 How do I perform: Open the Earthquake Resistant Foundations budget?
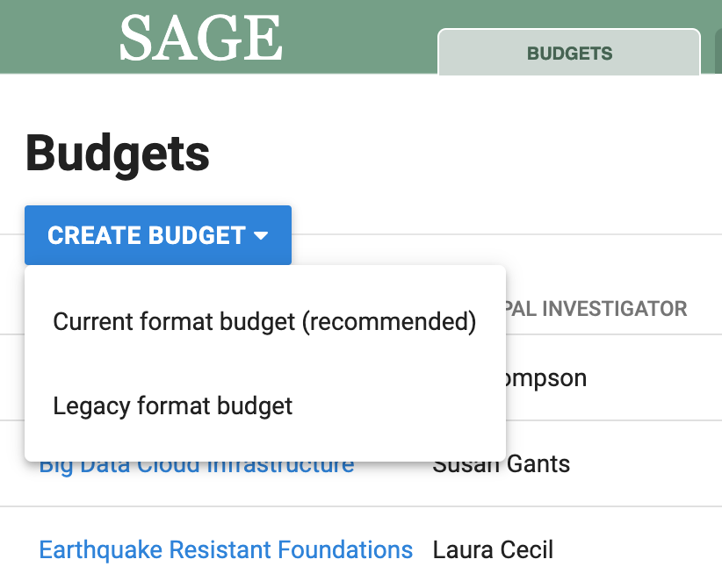click(226, 549)
